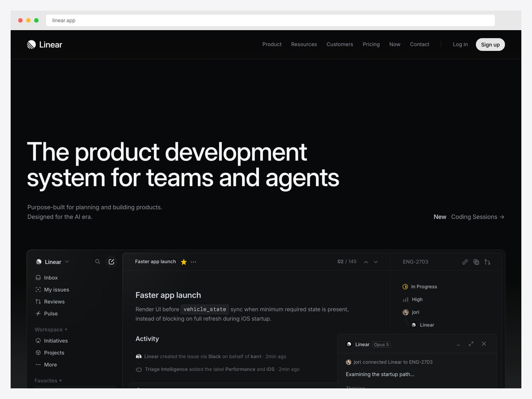
Task: Click the Sign up button
Action: (490, 44)
